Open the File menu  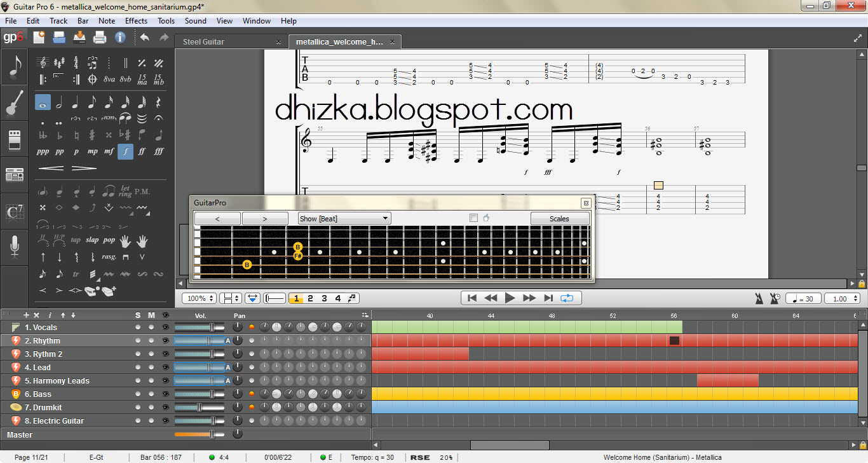(11, 20)
